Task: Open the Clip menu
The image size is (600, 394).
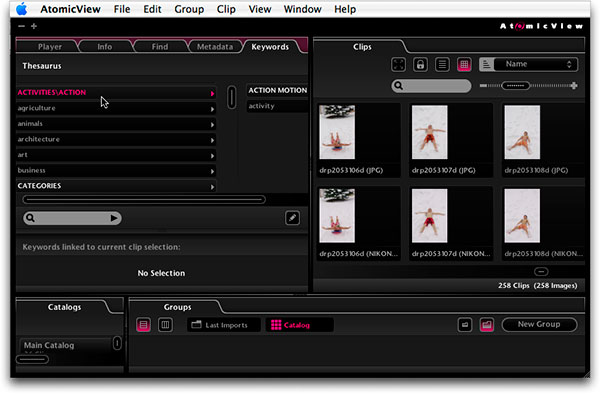Action: [226, 9]
